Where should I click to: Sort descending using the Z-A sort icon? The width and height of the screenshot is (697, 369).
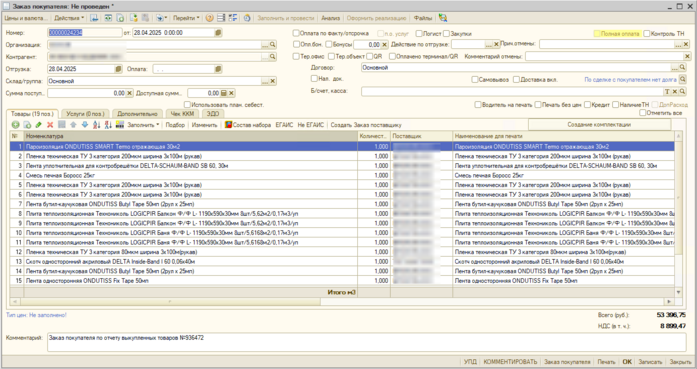[x=108, y=125]
